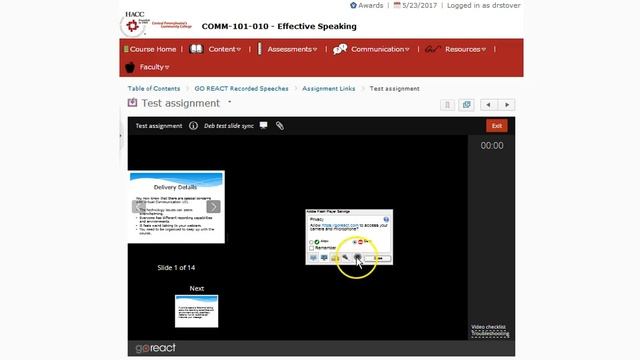Expand the Assessments dropdown arrow
640x360 pixels.
(315, 50)
